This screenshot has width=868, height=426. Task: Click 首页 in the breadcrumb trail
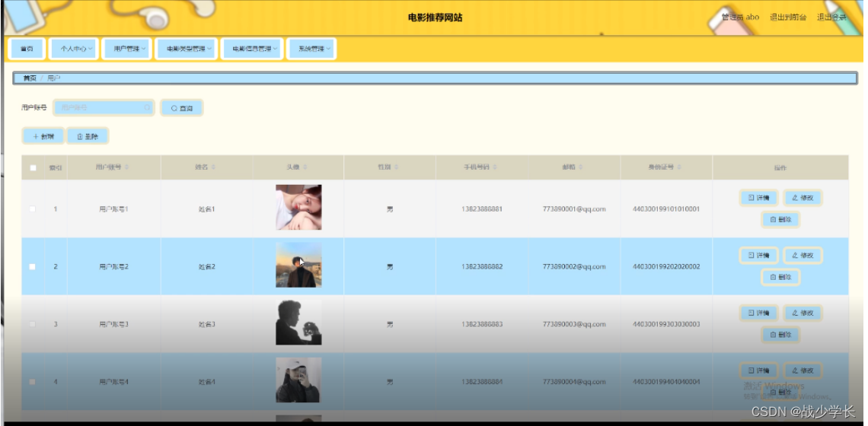click(30, 78)
